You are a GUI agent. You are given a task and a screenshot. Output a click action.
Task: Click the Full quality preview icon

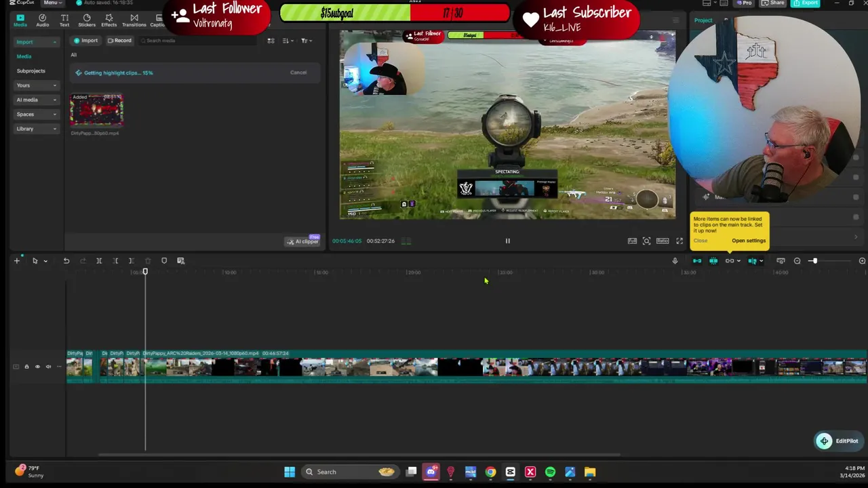click(x=632, y=241)
